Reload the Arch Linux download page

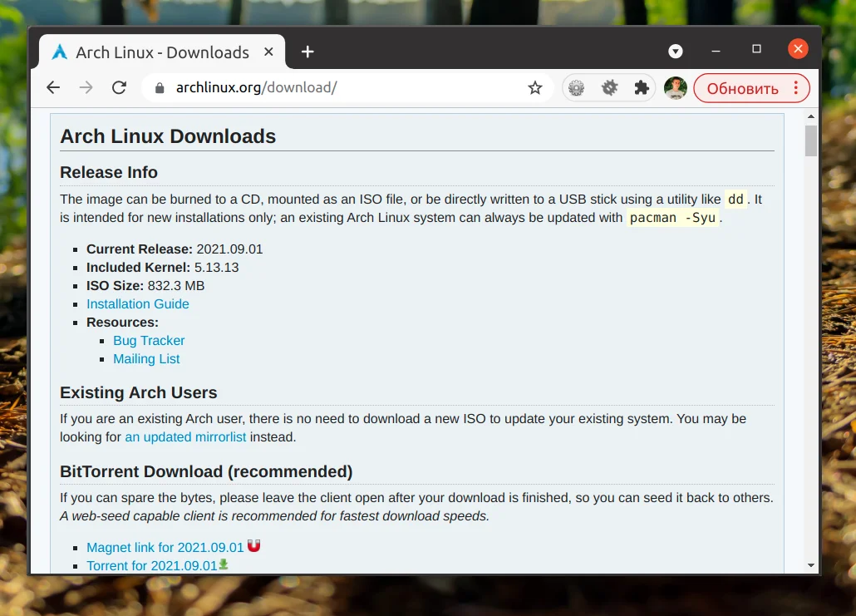[119, 87]
